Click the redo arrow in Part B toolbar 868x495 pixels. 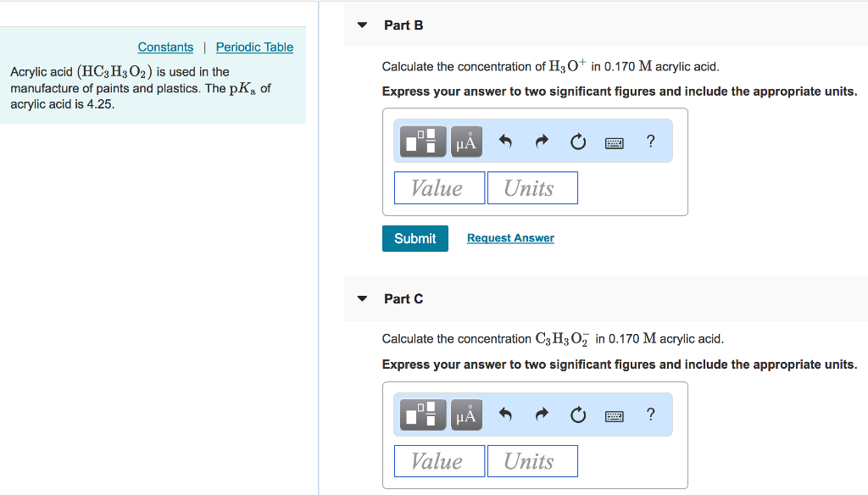541,141
